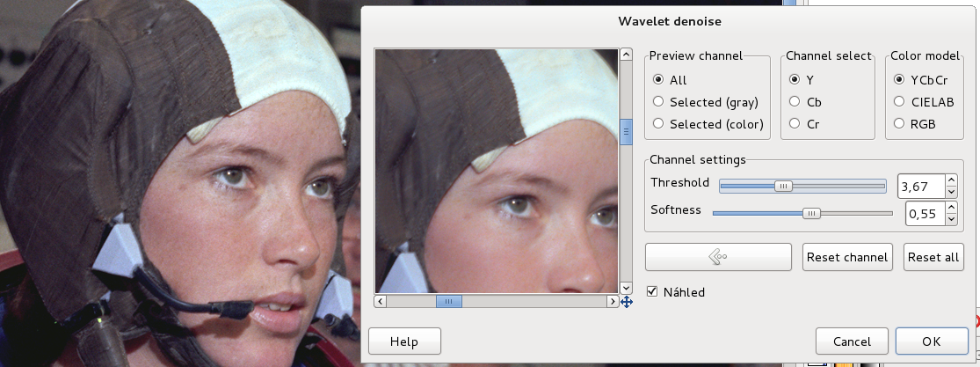Confirm the dialog with OK
This screenshot has height=367, width=980.
pos(932,341)
